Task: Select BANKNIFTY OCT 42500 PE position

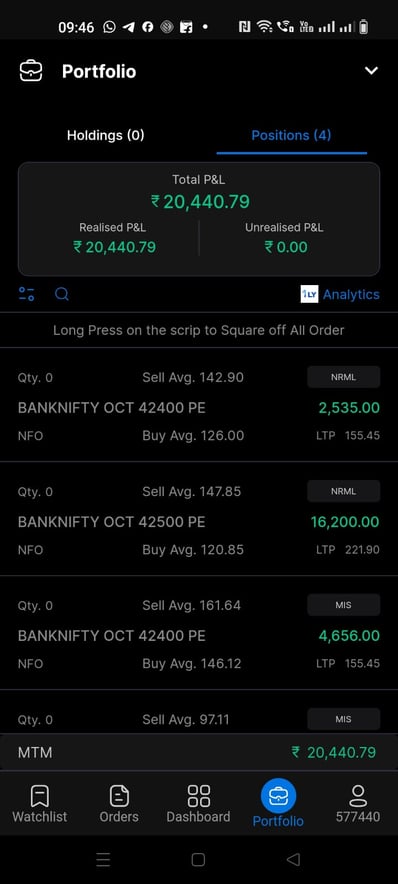Action: (199, 519)
